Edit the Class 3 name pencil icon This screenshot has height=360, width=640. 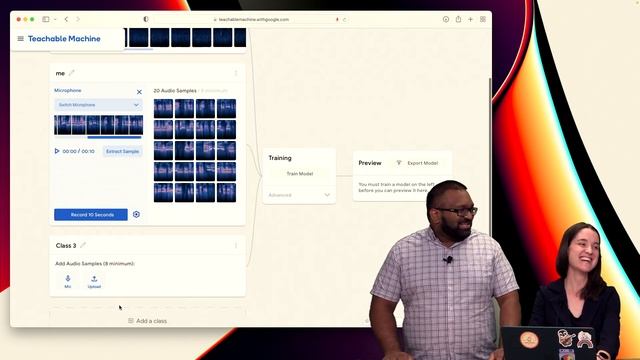pyautogui.click(x=83, y=245)
